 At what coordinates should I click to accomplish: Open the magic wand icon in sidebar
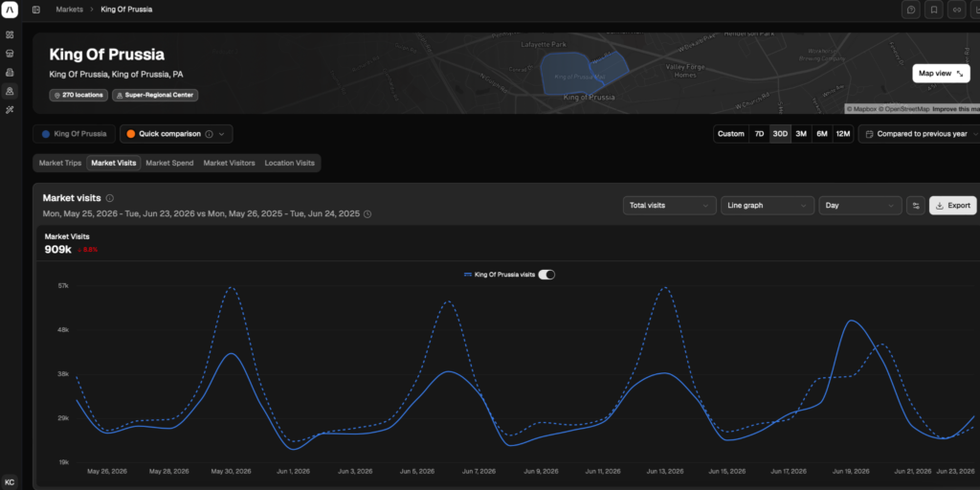pyautogui.click(x=10, y=110)
